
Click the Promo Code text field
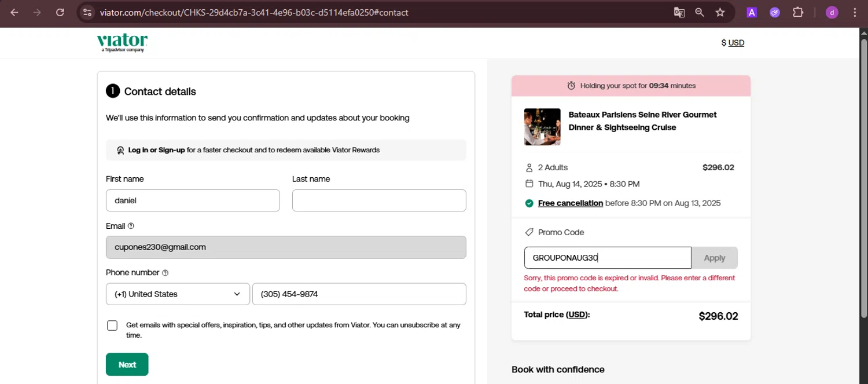point(608,258)
